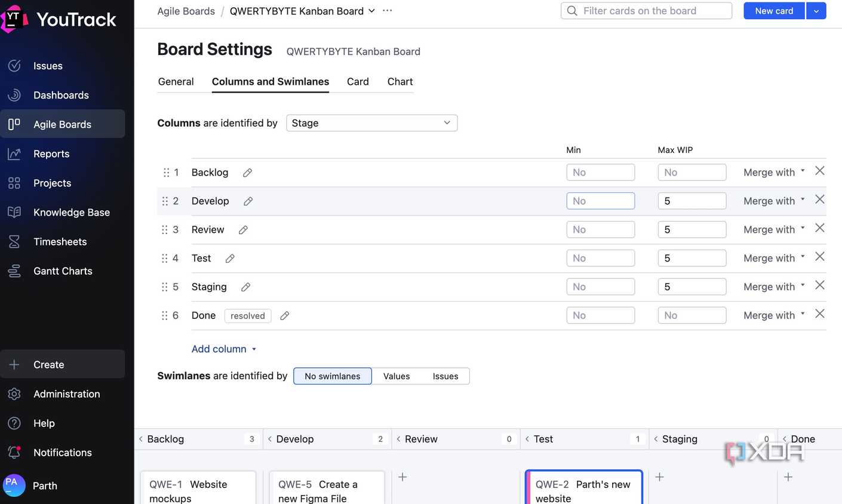Open Parth's profile avatar
This screenshot has width=842, height=504.
pyautogui.click(x=14, y=485)
